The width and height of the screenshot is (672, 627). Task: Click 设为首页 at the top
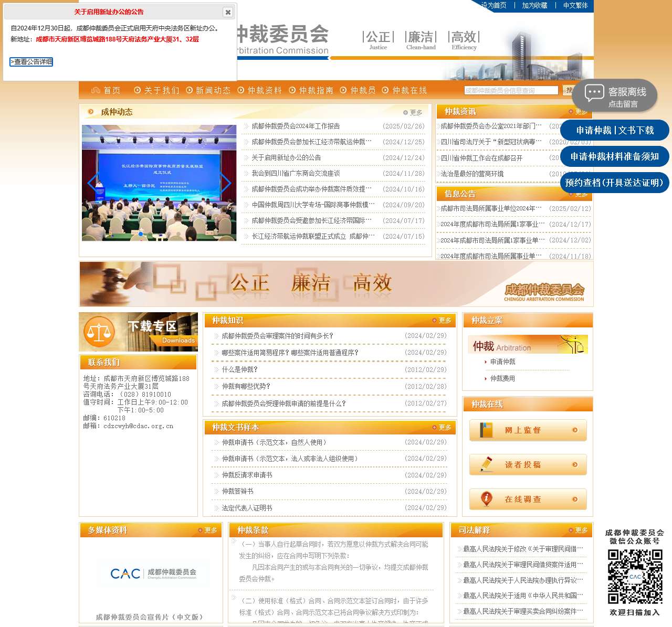[x=493, y=5]
